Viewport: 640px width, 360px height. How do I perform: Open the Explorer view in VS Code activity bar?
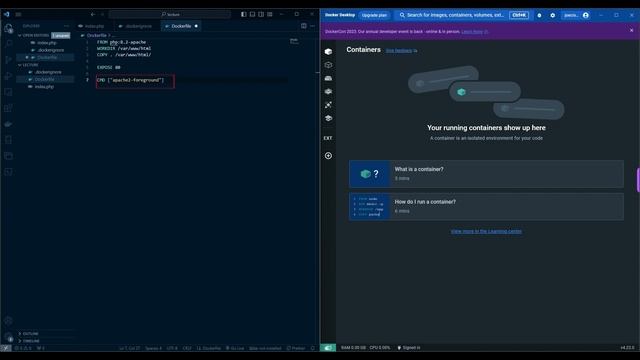8,29
